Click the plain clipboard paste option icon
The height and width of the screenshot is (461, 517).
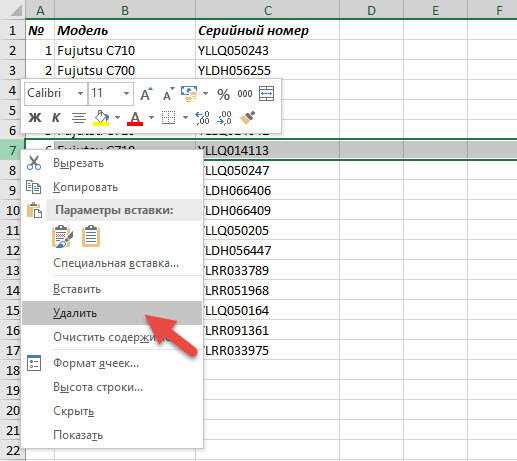click(x=91, y=236)
